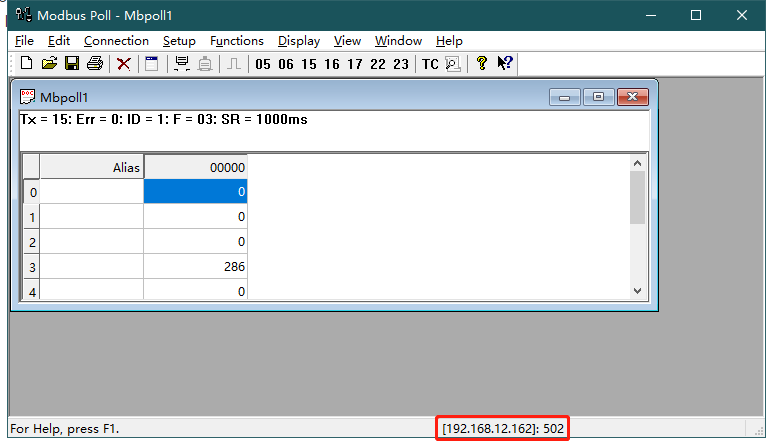Restore the Mbpoll1 child window

point(598,97)
